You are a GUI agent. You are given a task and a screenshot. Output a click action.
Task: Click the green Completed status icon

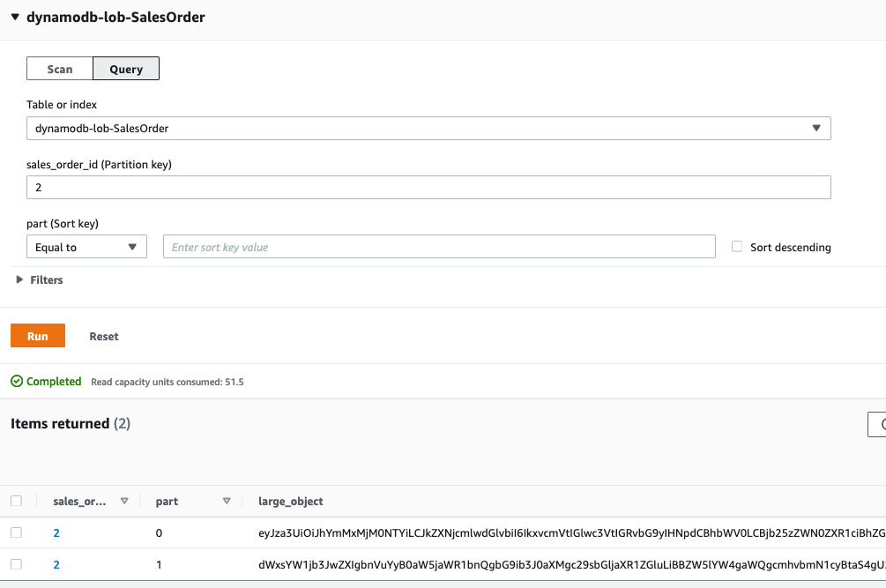17,381
